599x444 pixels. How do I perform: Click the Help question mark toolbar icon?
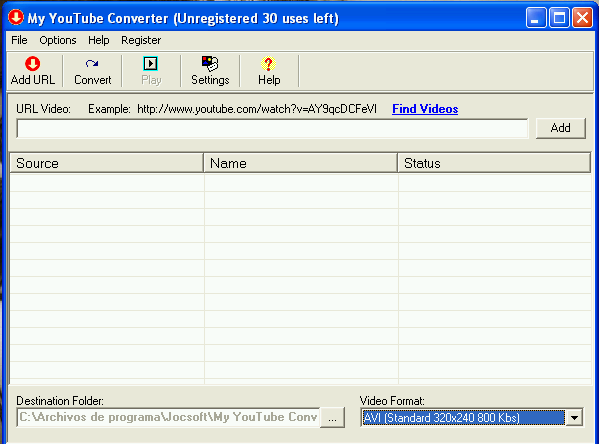[x=269, y=64]
